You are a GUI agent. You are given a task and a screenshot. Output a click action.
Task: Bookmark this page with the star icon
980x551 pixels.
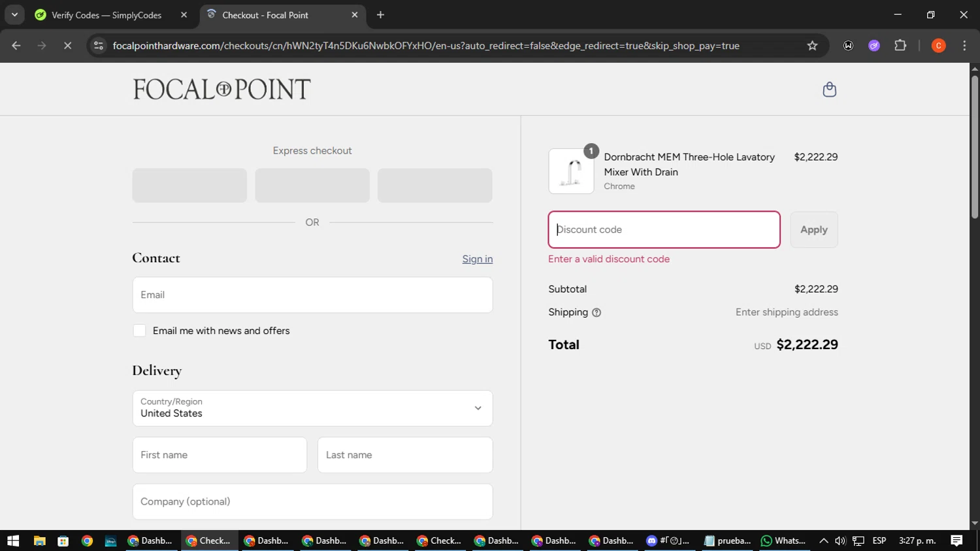(812, 46)
